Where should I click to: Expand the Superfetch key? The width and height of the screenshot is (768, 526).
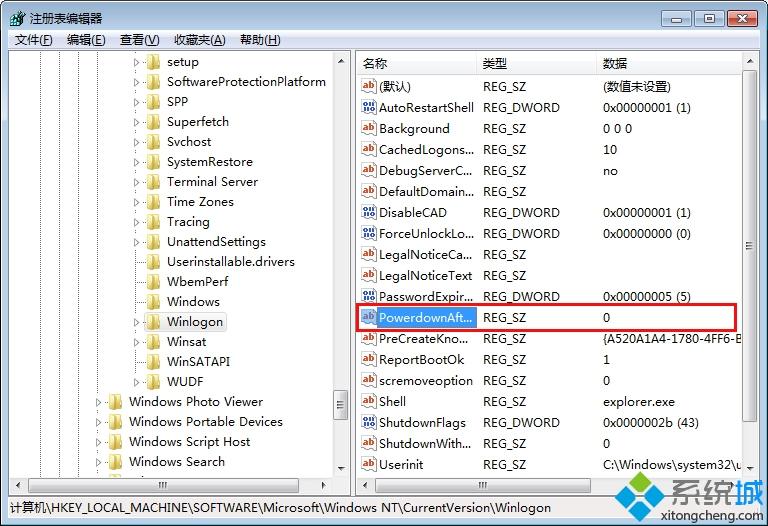pos(136,122)
